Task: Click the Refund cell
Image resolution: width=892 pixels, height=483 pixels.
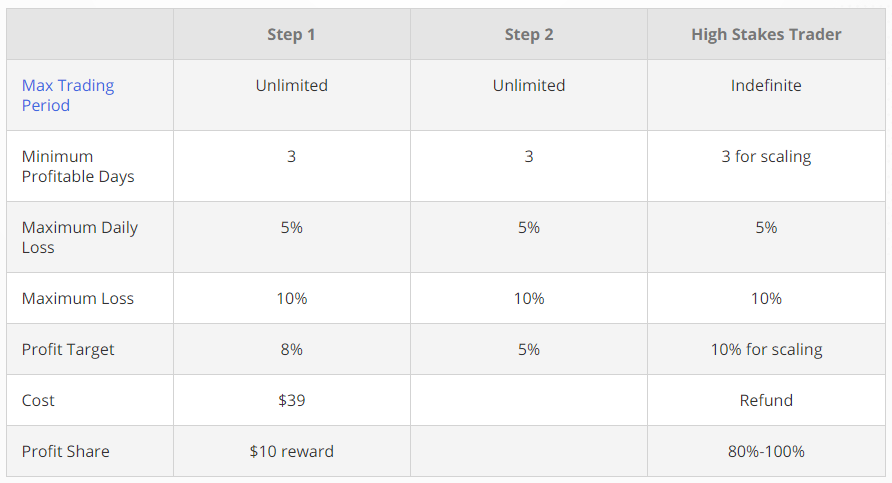Action: 766,401
